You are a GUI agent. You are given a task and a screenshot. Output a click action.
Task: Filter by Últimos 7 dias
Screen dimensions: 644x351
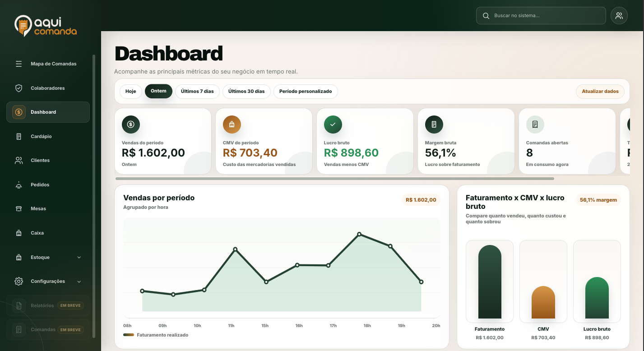coord(197,91)
